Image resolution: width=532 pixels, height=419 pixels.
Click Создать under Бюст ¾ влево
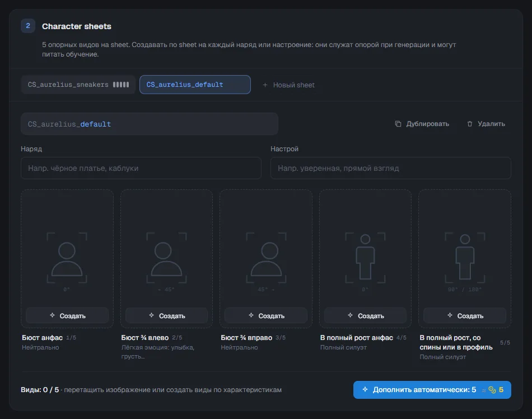tap(166, 315)
